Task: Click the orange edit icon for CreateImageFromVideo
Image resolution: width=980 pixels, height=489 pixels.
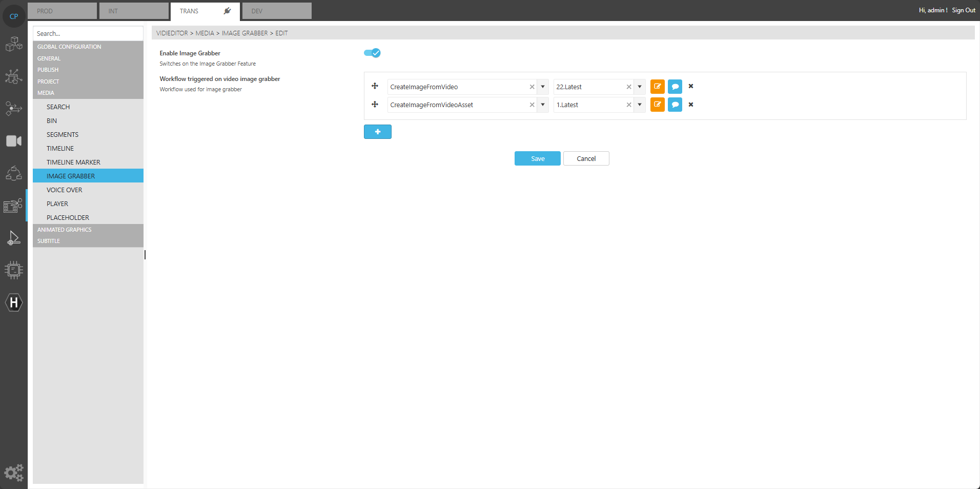Action: tap(657, 87)
